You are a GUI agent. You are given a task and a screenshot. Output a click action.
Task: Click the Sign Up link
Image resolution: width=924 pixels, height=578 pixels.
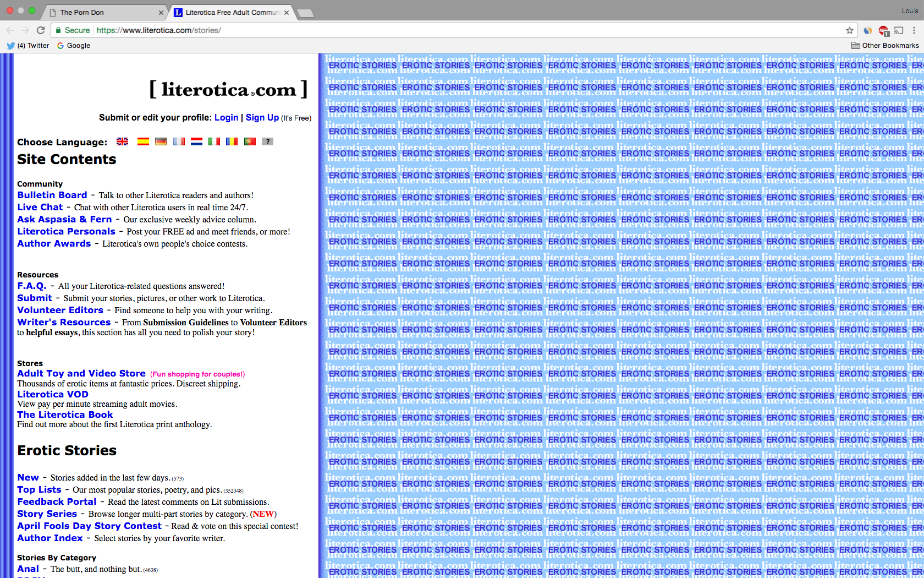tap(262, 117)
